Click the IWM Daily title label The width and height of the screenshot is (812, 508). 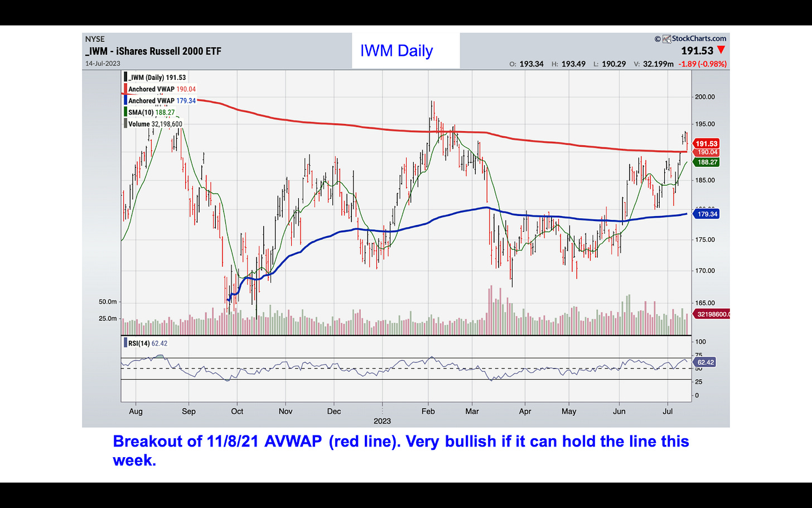pyautogui.click(x=397, y=51)
